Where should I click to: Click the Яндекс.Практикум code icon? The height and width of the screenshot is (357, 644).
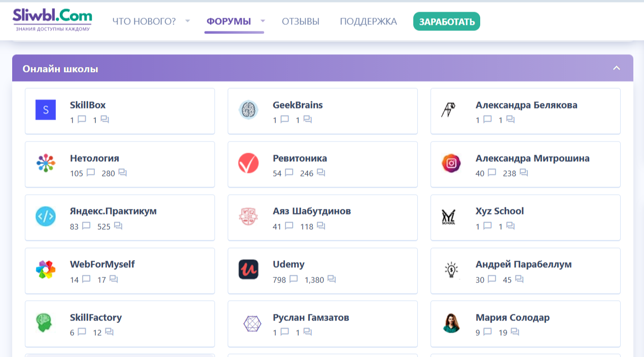point(46,217)
